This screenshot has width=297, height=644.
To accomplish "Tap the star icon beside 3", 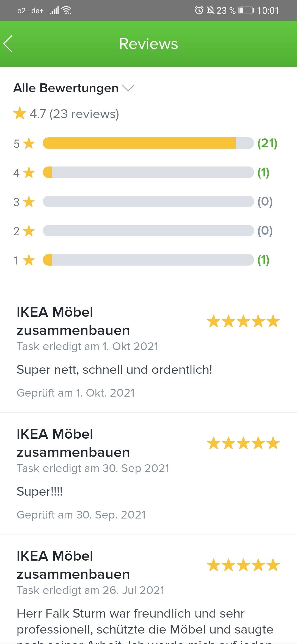I will pyautogui.click(x=29, y=202).
